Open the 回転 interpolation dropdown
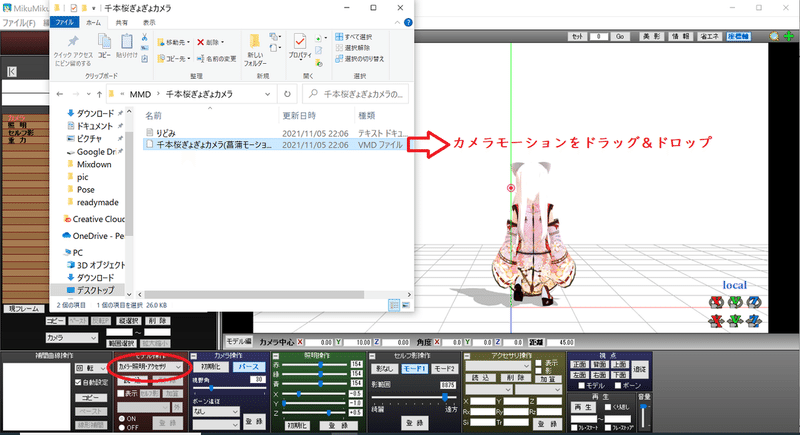Image resolution: width=800 pixels, height=435 pixels. [91, 368]
